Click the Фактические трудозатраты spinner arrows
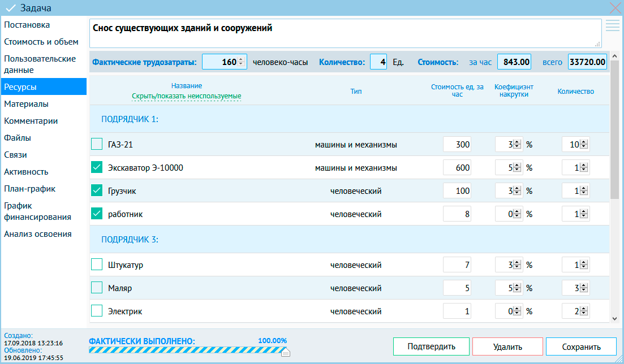The image size is (624, 364). [x=241, y=62]
